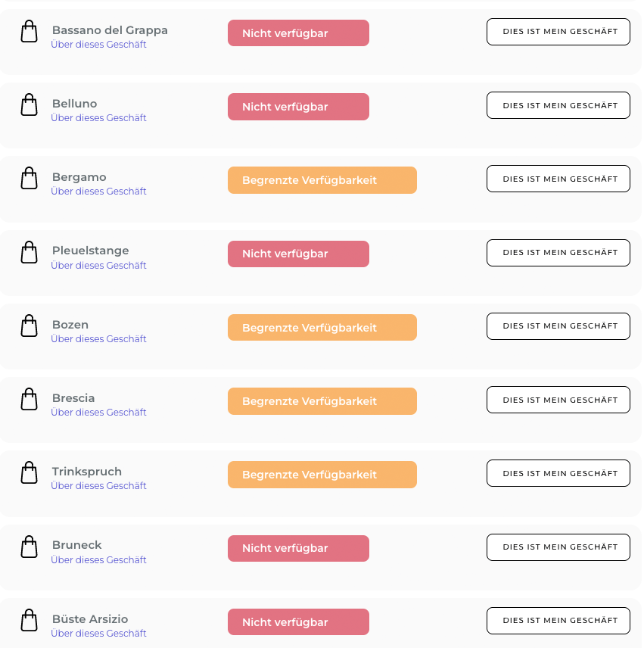
Task: Select Trinkspruch using 'Dies ist mein Geschäft' button
Action: click(558, 473)
